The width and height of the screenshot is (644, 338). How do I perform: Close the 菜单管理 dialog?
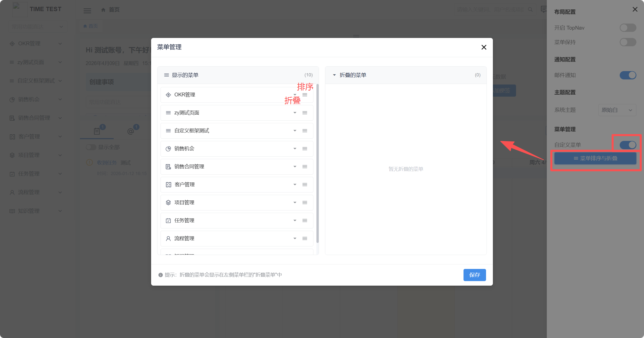pos(484,47)
